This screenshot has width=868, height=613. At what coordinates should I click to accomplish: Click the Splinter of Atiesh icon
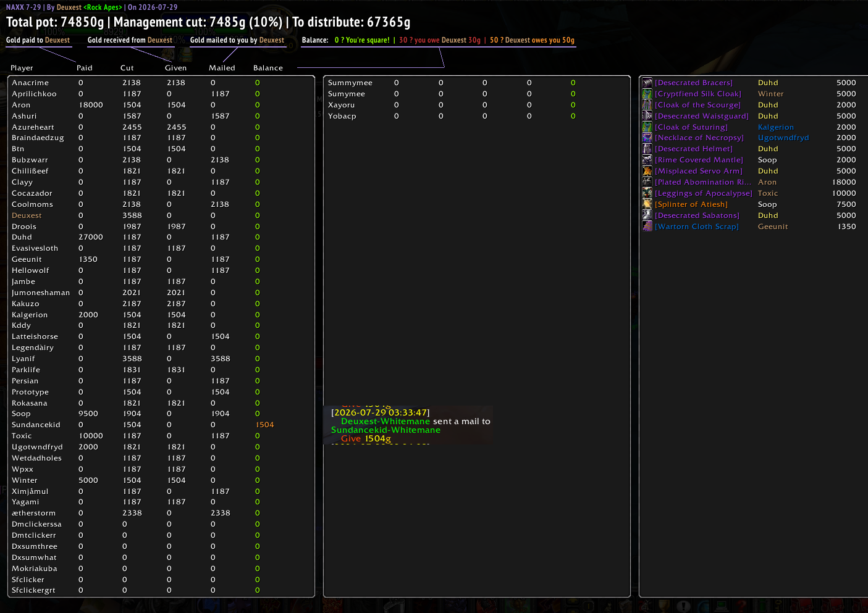click(x=647, y=204)
